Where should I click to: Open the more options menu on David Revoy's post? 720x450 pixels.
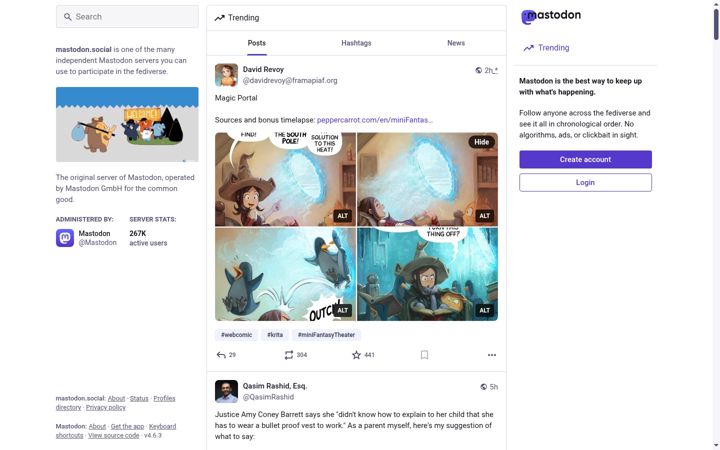tap(492, 355)
